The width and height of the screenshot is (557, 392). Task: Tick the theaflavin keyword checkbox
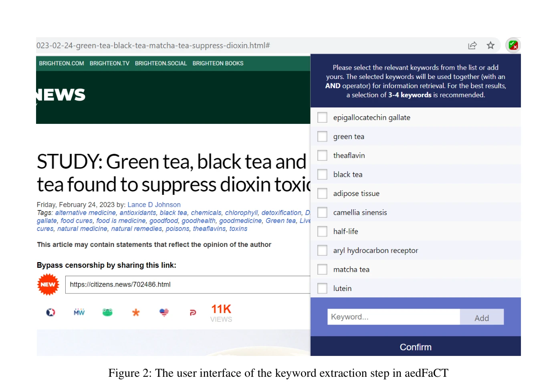[x=322, y=156]
